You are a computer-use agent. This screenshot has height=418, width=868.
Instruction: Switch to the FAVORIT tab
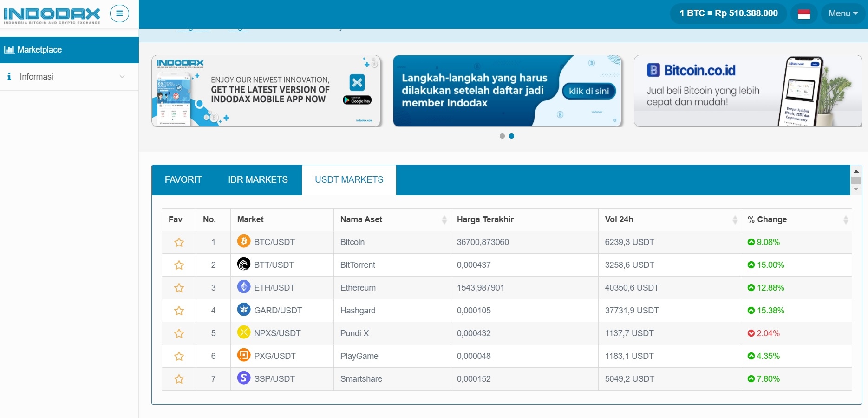point(183,180)
